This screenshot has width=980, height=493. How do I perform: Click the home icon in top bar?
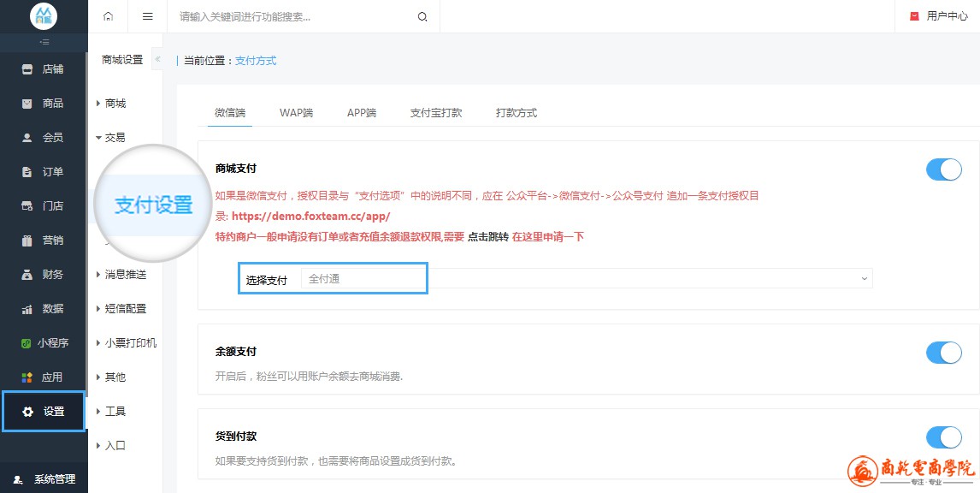[108, 16]
